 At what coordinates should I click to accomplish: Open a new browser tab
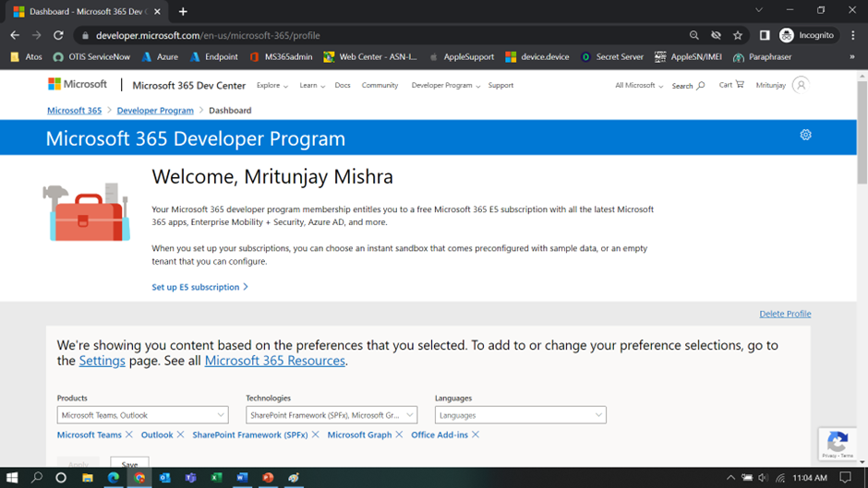pyautogui.click(x=183, y=11)
